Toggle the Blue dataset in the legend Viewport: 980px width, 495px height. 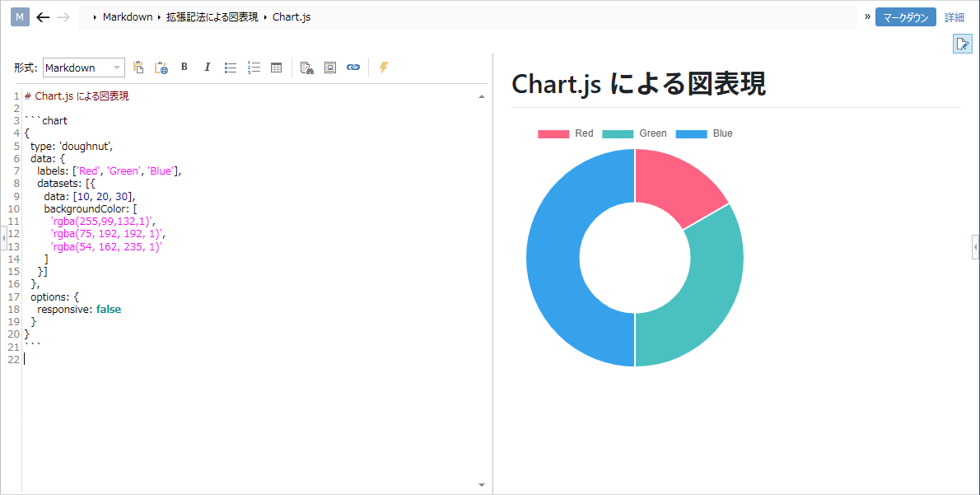(704, 133)
